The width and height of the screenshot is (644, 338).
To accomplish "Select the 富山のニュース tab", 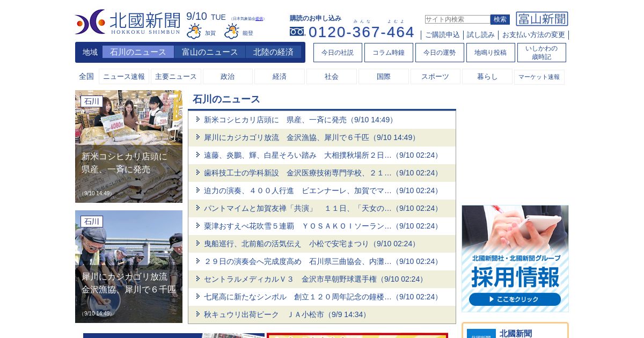I will pos(210,52).
